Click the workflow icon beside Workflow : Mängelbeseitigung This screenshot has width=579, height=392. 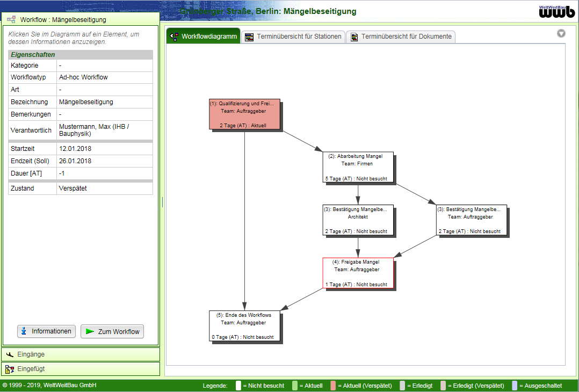[11, 19]
